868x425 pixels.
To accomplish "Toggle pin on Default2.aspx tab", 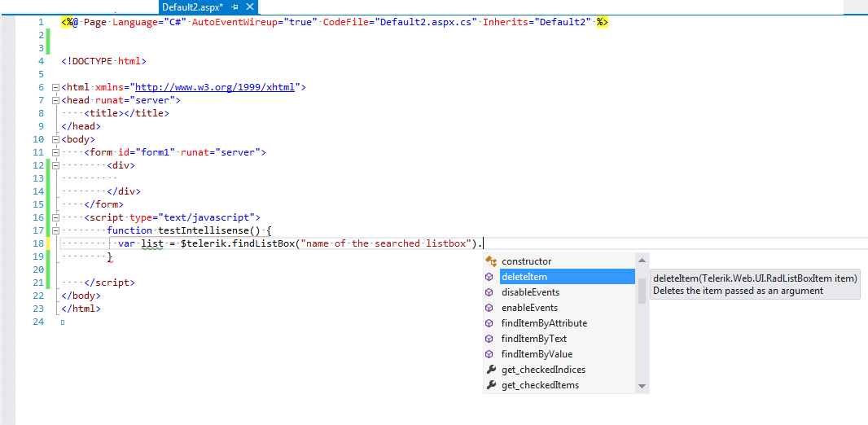I will click(235, 7).
